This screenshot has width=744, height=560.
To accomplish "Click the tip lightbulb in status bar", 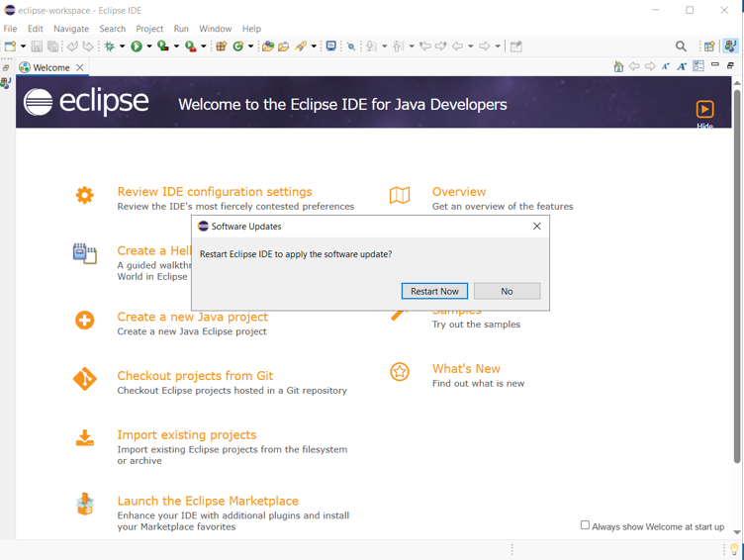I will click(734, 549).
